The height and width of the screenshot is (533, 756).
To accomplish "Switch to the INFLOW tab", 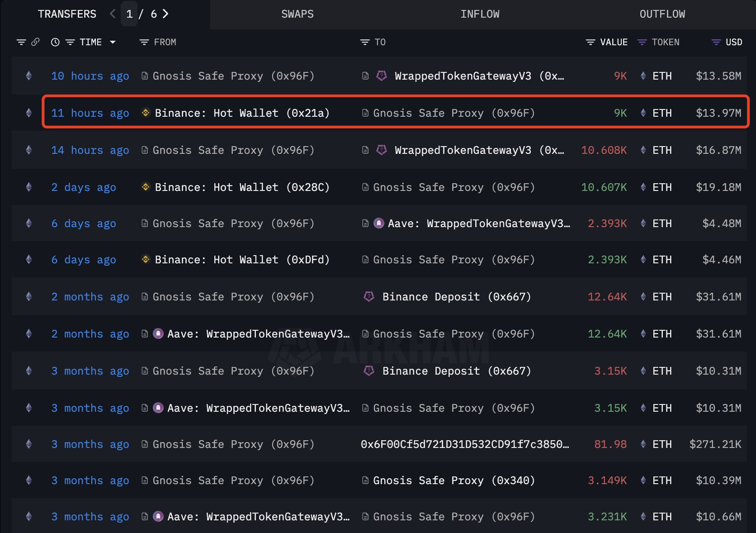I will click(x=480, y=14).
